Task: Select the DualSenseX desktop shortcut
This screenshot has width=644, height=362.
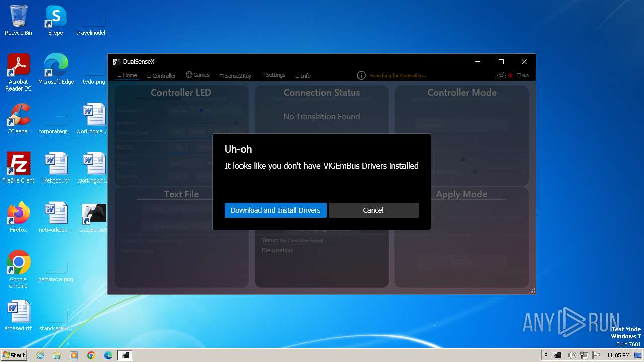Action: (x=94, y=217)
